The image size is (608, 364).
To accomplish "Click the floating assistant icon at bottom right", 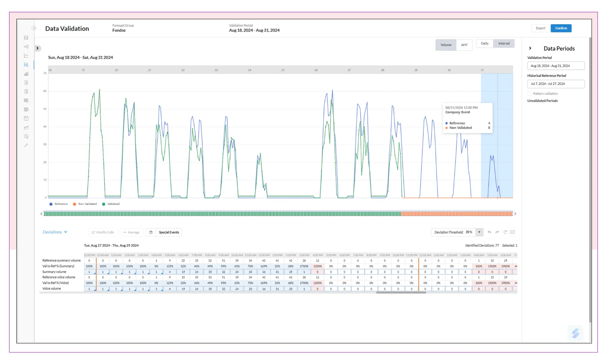I will click(576, 334).
